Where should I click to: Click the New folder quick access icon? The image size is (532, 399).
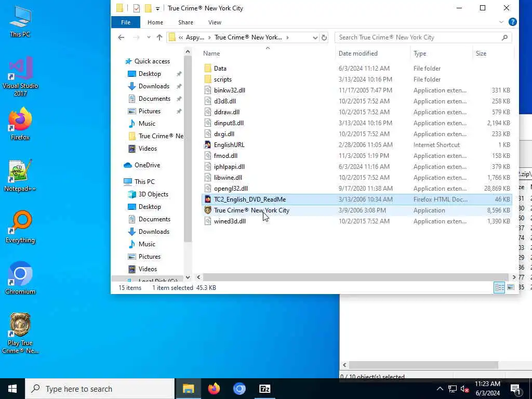click(148, 8)
